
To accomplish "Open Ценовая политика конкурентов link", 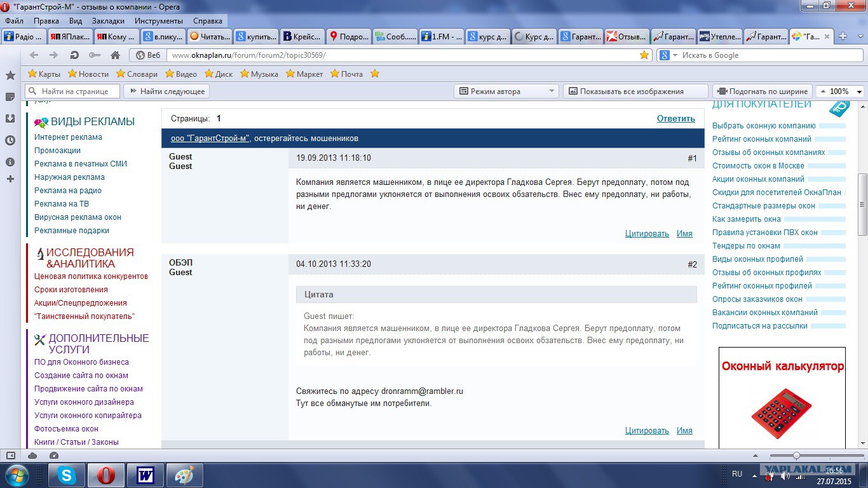I will coord(91,276).
